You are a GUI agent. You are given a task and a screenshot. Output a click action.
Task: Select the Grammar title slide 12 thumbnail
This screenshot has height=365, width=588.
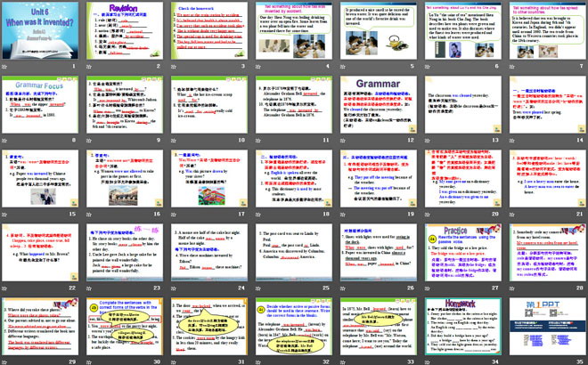tap(379, 104)
